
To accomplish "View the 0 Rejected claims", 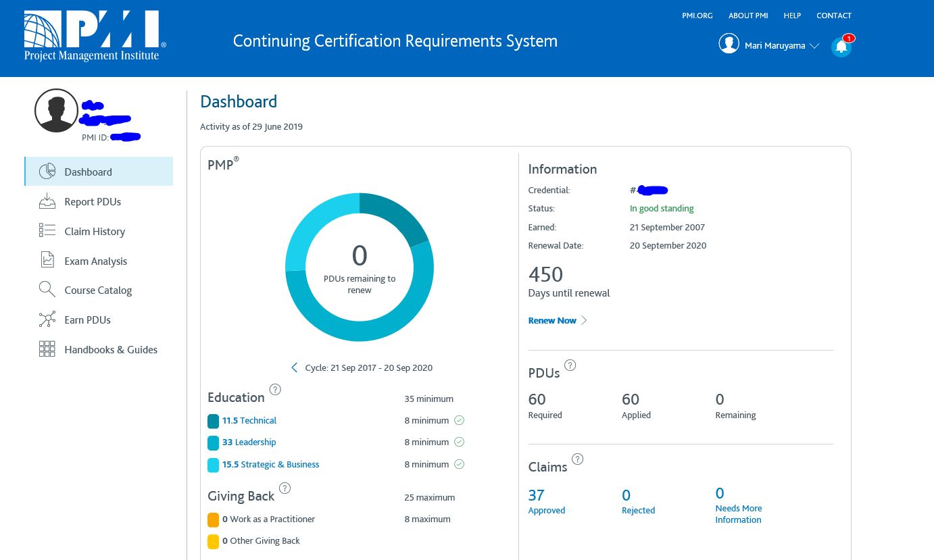I will point(639,501).
